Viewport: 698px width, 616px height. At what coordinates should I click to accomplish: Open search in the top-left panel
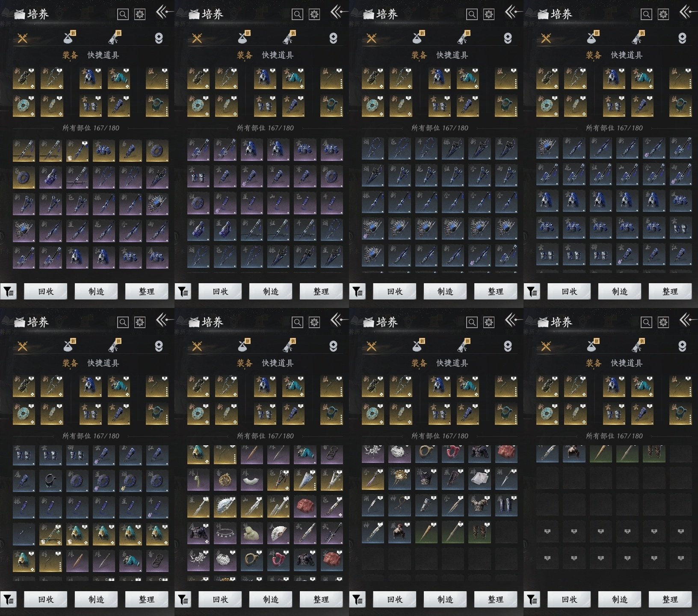123,15
